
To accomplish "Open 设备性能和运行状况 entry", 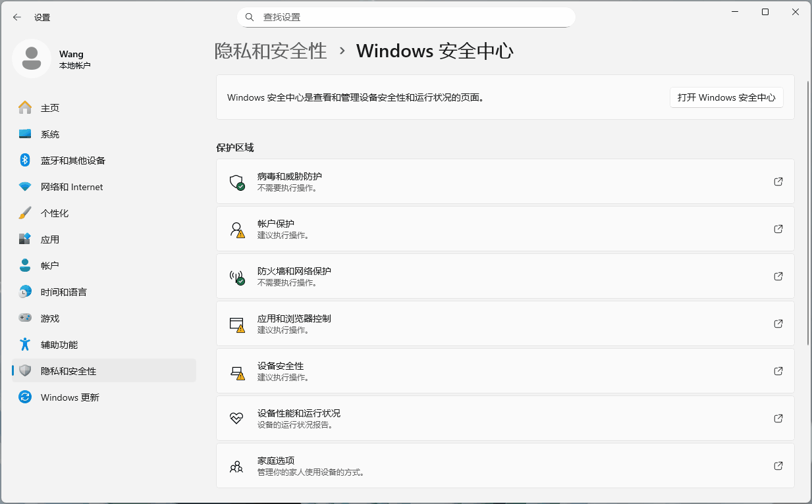I will tap(505, 418).
